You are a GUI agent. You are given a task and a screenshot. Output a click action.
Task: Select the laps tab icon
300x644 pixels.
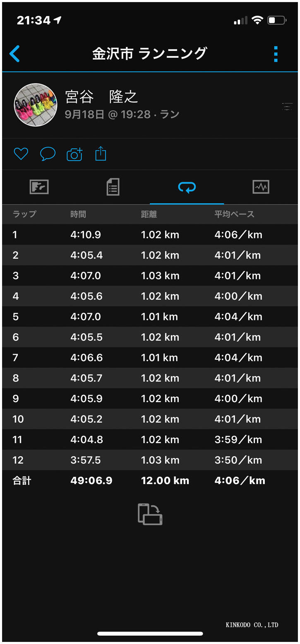[187, 187]
